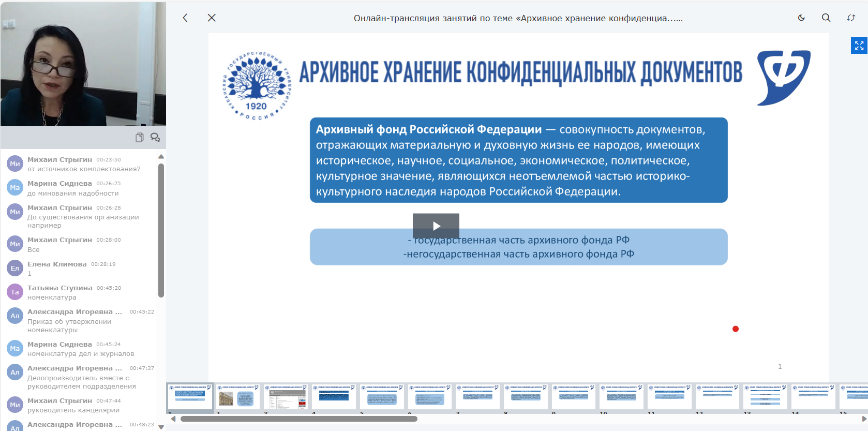Image resolution: width=868 pixels, height=431 pixels.
Task: Click the thumbnail strip right scroll arrow
Action: click(x=863, y=419)
